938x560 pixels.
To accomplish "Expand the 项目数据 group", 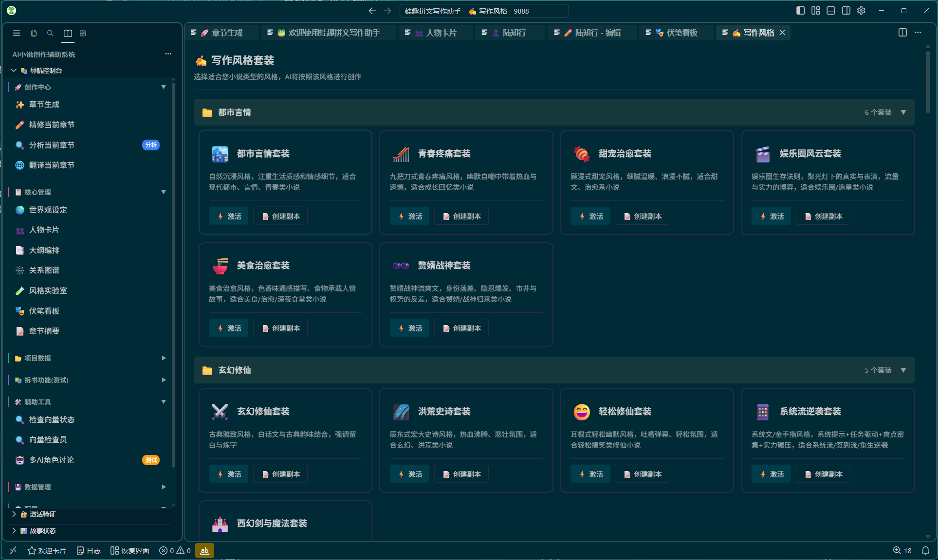I will (164, 358).
